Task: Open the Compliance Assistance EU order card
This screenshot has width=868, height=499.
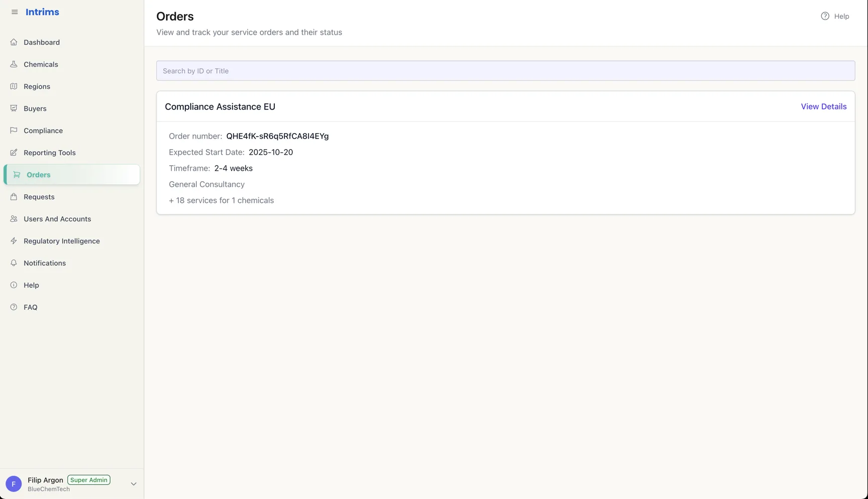Action: click(505, 153)
